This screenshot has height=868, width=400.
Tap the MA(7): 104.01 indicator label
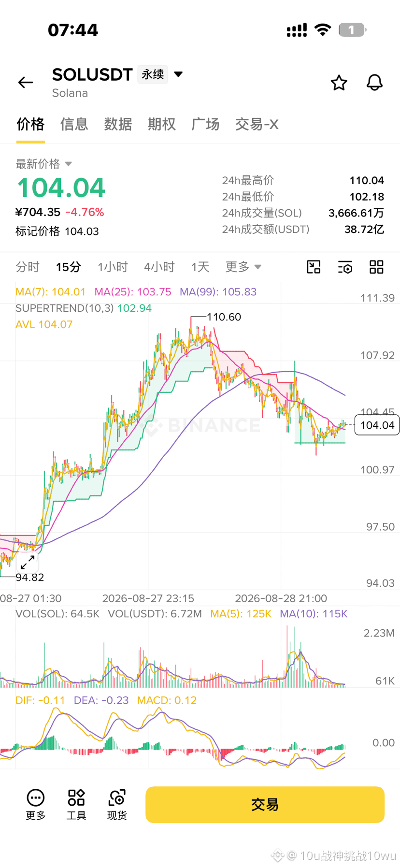(x=50, y=292)
